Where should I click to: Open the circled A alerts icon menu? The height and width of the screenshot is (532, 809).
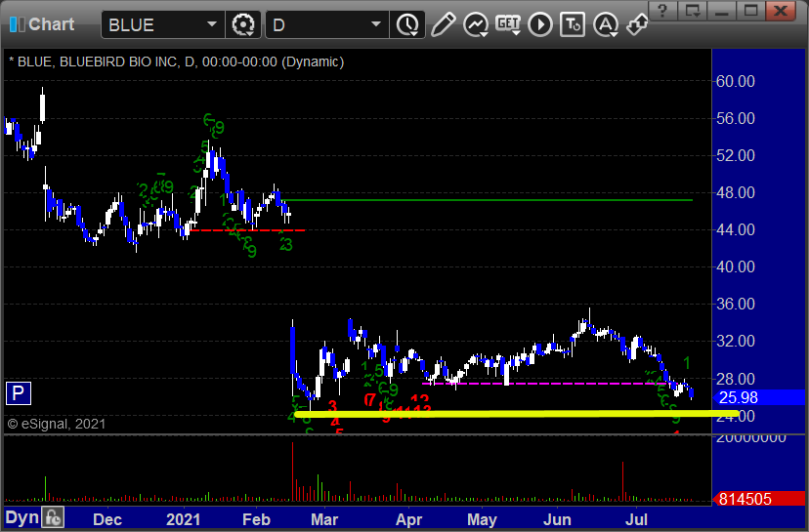606,24
